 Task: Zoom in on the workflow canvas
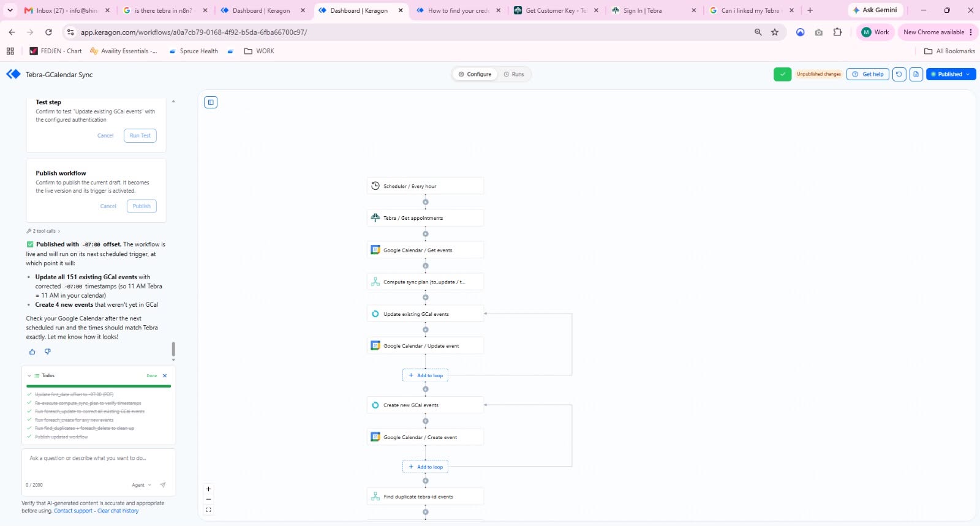pyautogui.click(x=208, y=489)
